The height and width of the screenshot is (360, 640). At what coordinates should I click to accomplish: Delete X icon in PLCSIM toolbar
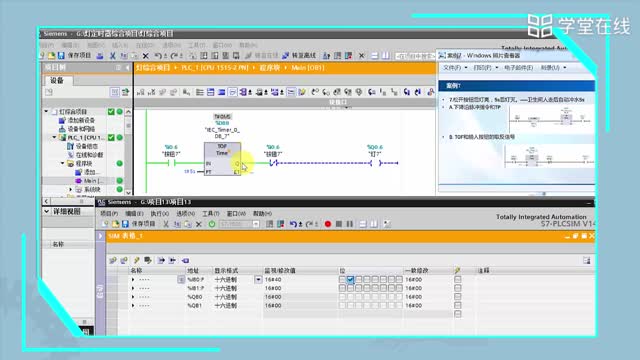(x=199, y=224)
